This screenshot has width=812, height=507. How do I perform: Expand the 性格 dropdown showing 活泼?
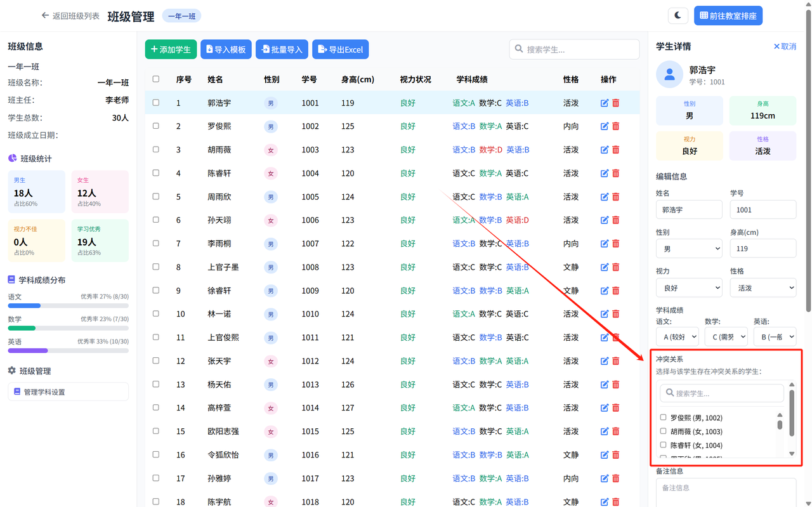pos(763,287)
